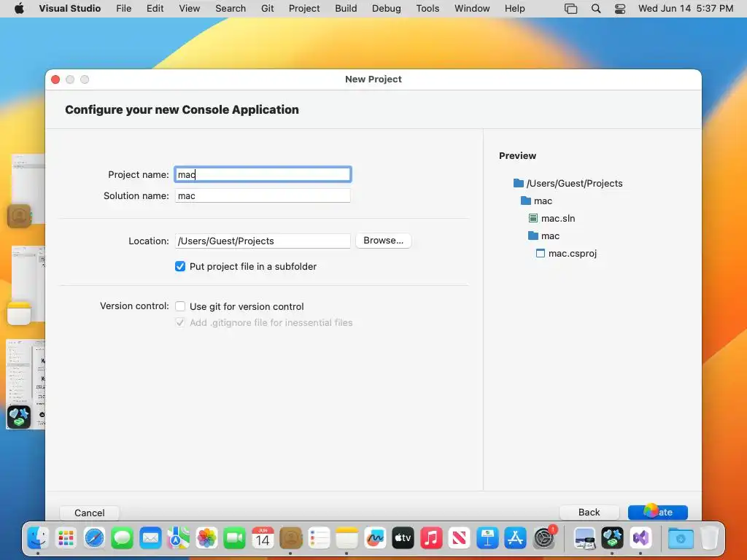
Task: Open Preview app in the dock
Action: 584,539
